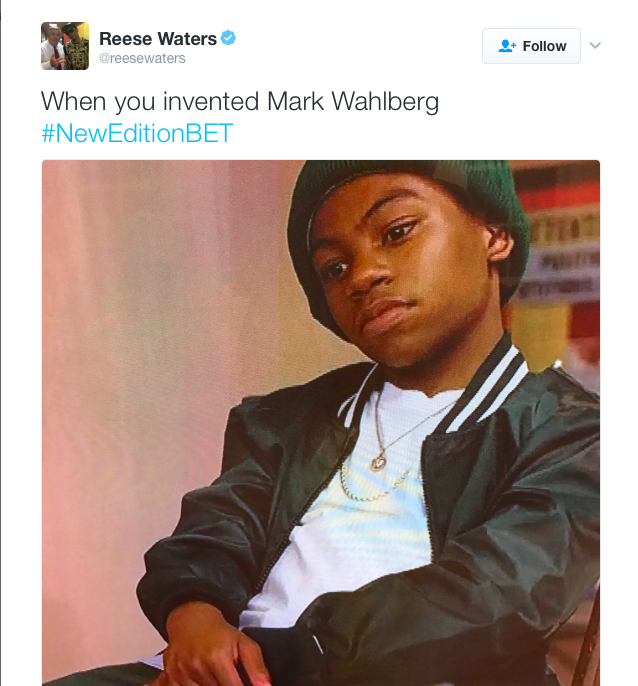Open the #NewEditionBET hashtag
Image resolution: width=638 pixels, height=686 pixels.
pos(137,133)
